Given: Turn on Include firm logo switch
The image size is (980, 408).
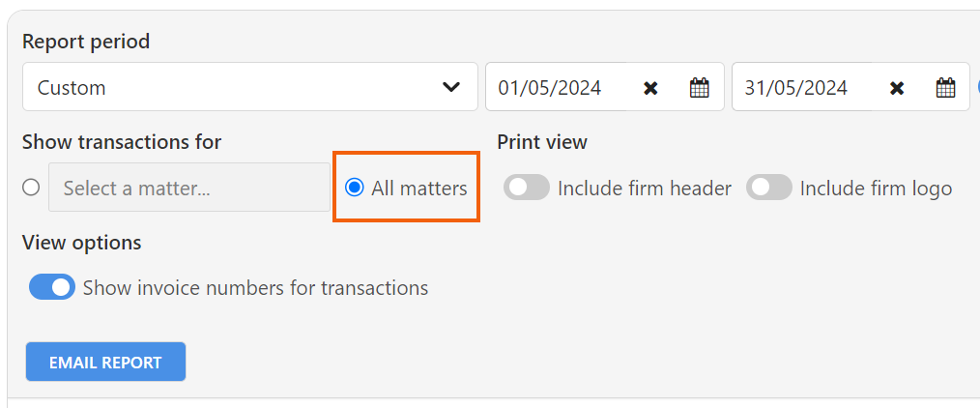Looking at the screenshot, I should click(768, 188).
